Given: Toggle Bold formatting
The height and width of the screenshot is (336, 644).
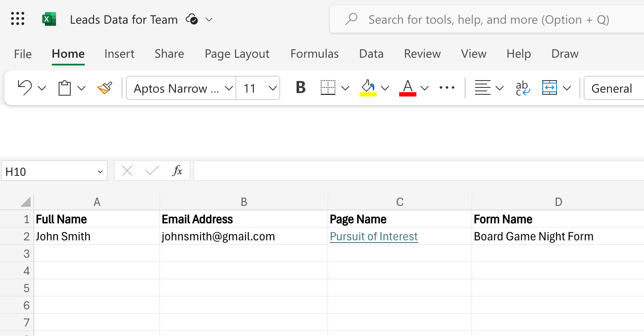Looking at the screenshot, I should 300,88.
